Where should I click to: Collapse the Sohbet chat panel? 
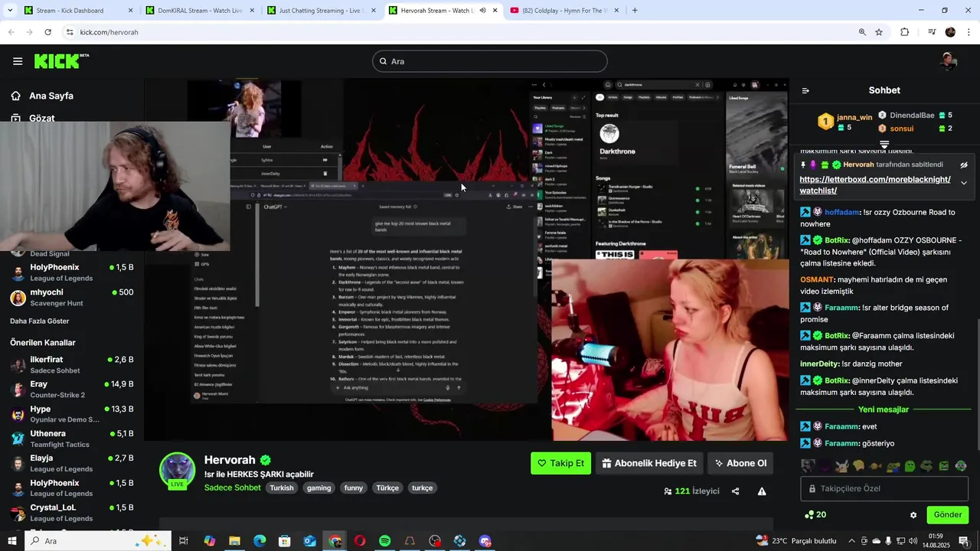click(x=805, y=90)
